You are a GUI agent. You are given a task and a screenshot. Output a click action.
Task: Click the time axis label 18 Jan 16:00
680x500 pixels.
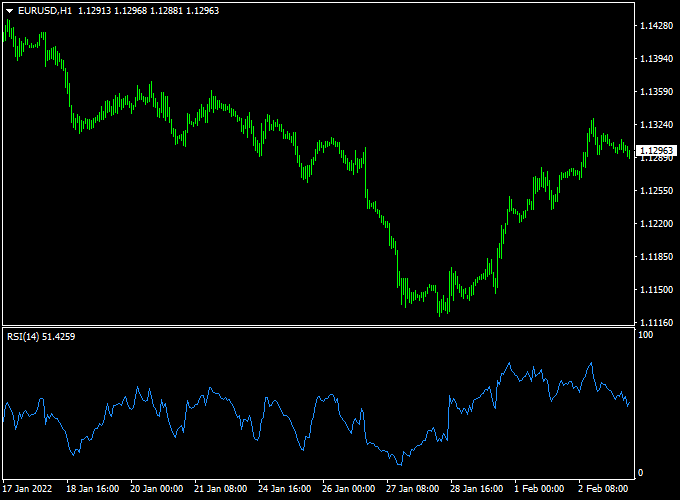[92, 489]
